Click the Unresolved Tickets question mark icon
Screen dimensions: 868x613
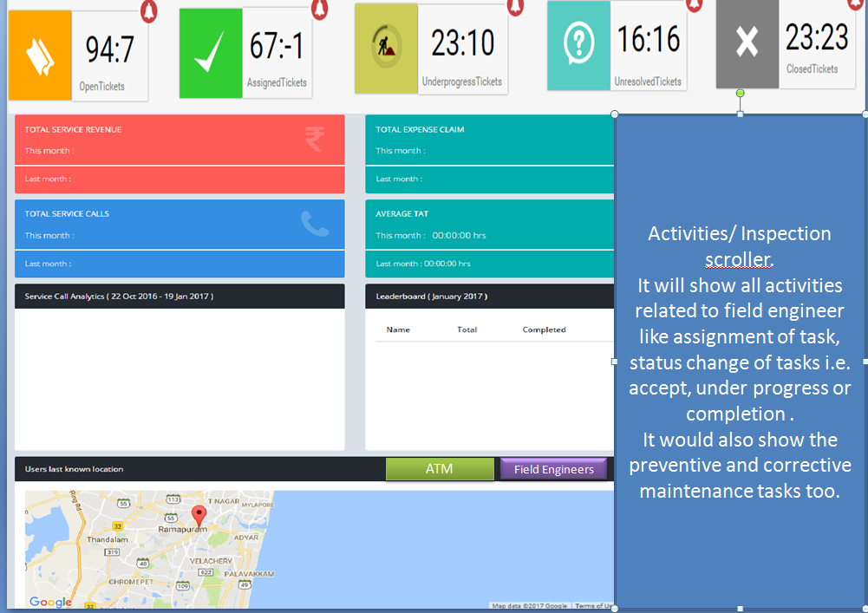click(x=578, y=45)
